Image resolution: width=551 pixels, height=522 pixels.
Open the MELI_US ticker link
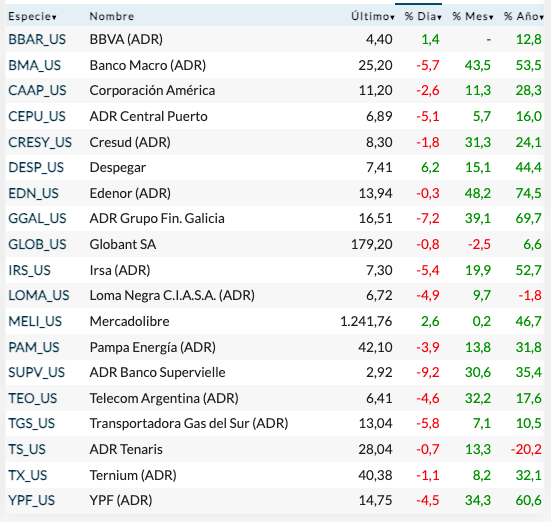(35, 321)
